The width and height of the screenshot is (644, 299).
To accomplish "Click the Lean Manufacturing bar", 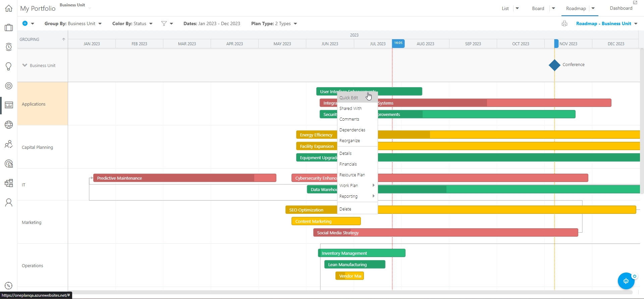I will [x=355, y=264].
